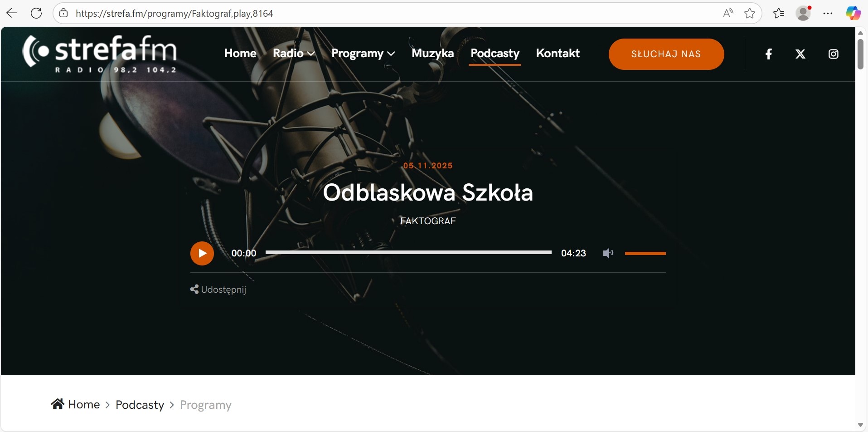Open the Copilot icon in browser
The width and height of the screenshot is (868, 432).
pyautogui.click(x=853, y=13)
